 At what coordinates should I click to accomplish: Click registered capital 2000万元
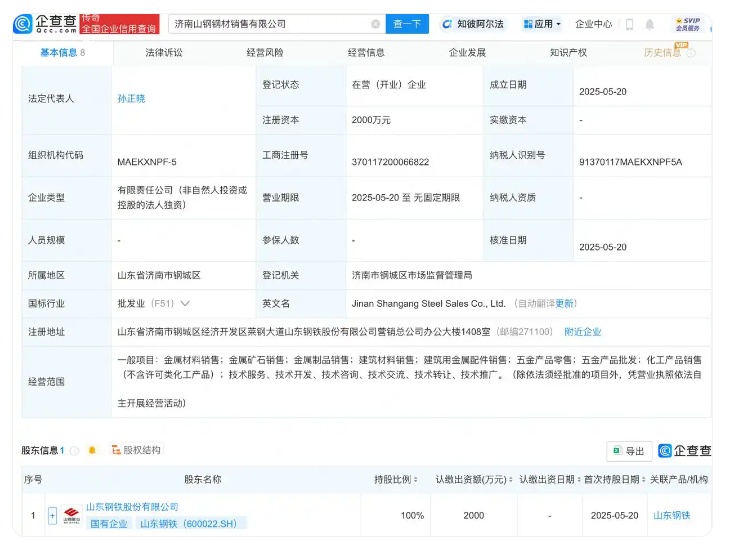(x=371, y=120)
